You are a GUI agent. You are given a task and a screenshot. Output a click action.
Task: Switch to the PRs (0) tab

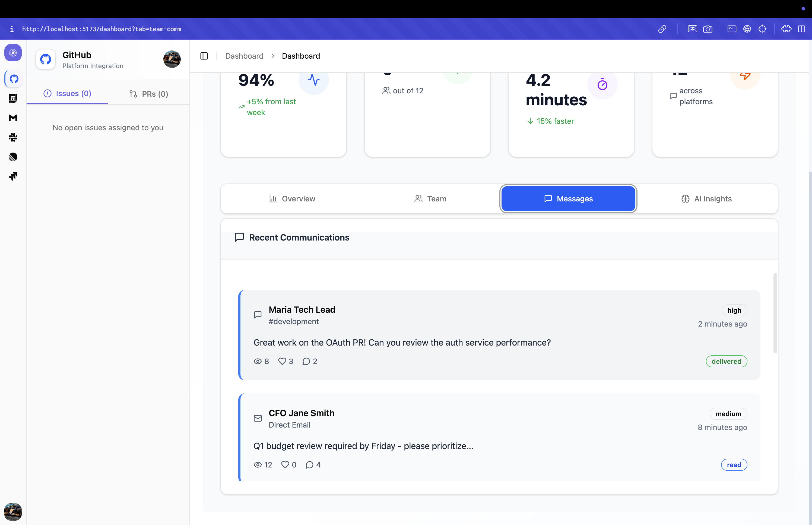148,94
